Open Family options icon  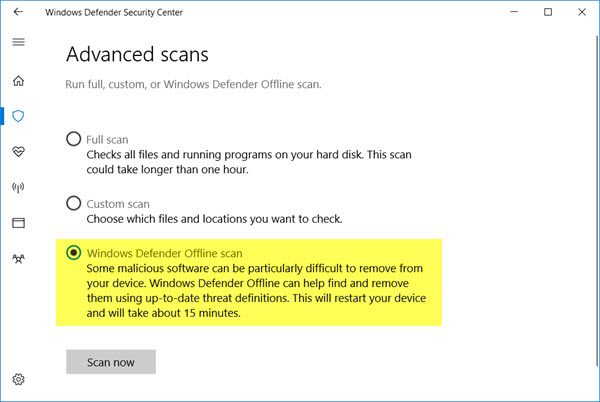(18, 258)
